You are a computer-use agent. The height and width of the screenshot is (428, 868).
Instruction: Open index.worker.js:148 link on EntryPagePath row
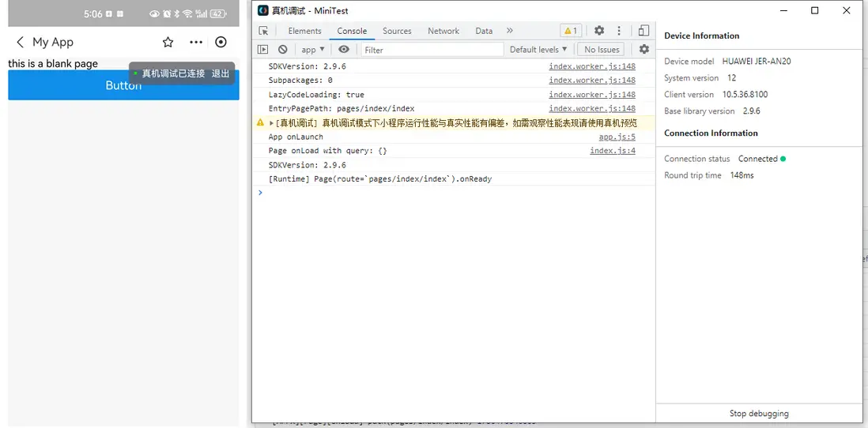(592, 108)
